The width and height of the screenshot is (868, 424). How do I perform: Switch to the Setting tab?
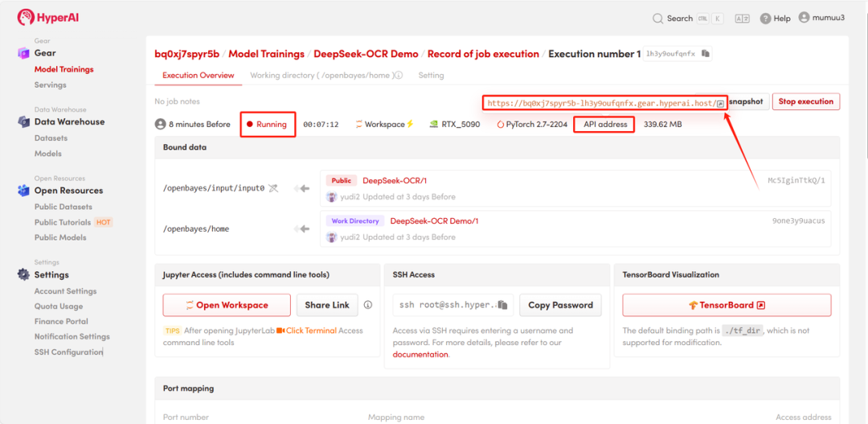(431, 76)
